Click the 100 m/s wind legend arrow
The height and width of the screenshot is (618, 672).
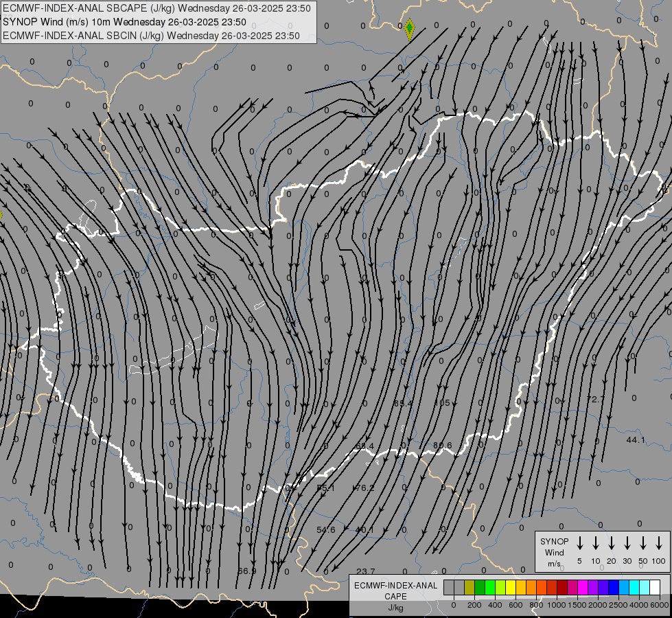(659, 543)
